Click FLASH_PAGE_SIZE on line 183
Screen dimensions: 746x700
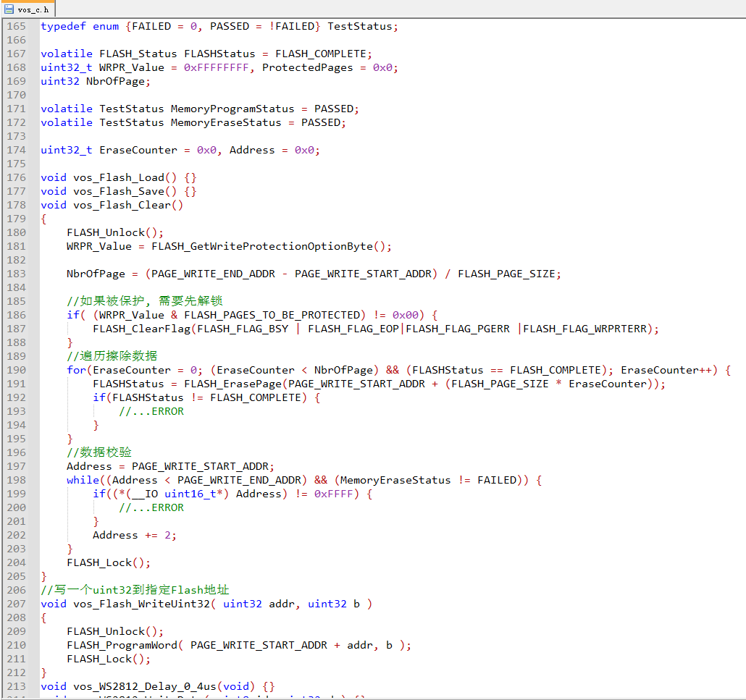tap(506, 274)
